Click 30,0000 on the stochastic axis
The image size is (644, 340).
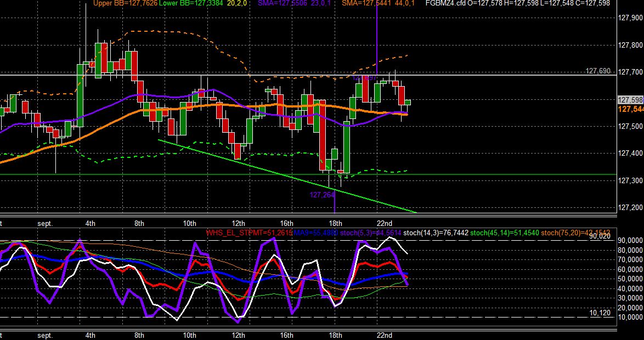[630, 298]
